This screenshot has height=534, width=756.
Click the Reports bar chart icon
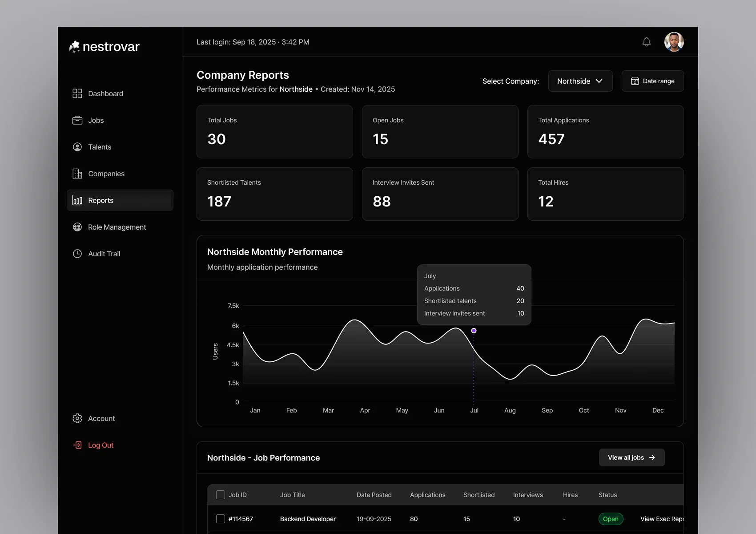(77, 200)
